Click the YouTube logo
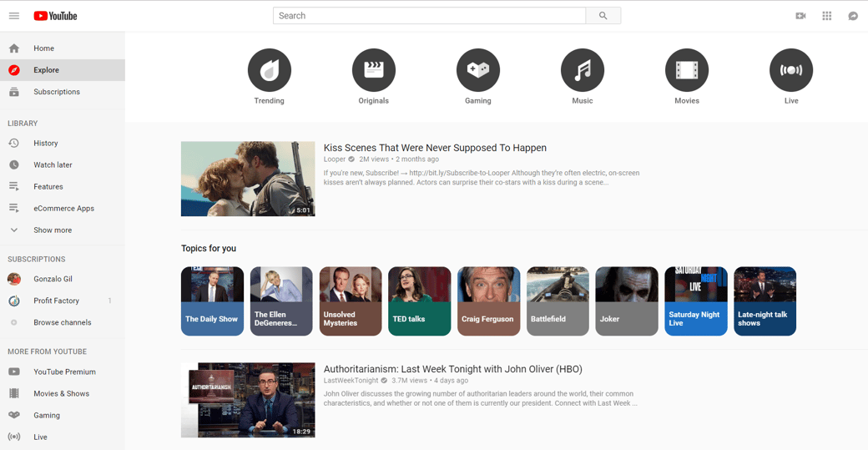This screenshot has height=450, width=868. (55, 16)
